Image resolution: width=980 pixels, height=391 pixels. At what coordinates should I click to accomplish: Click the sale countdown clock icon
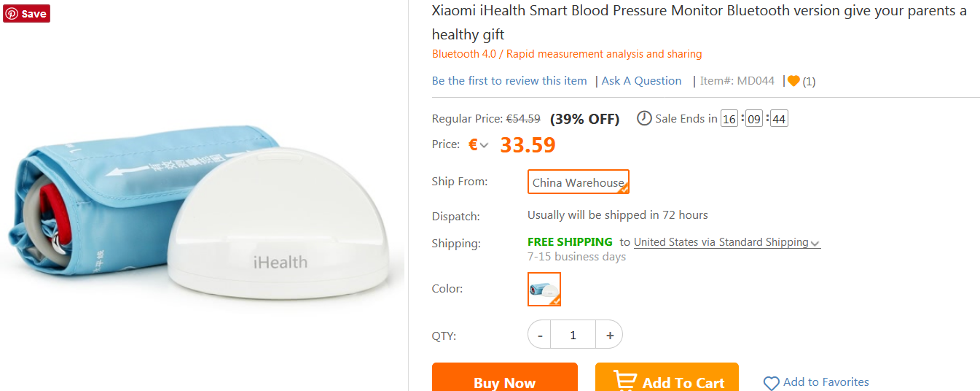tap(644, 118)
